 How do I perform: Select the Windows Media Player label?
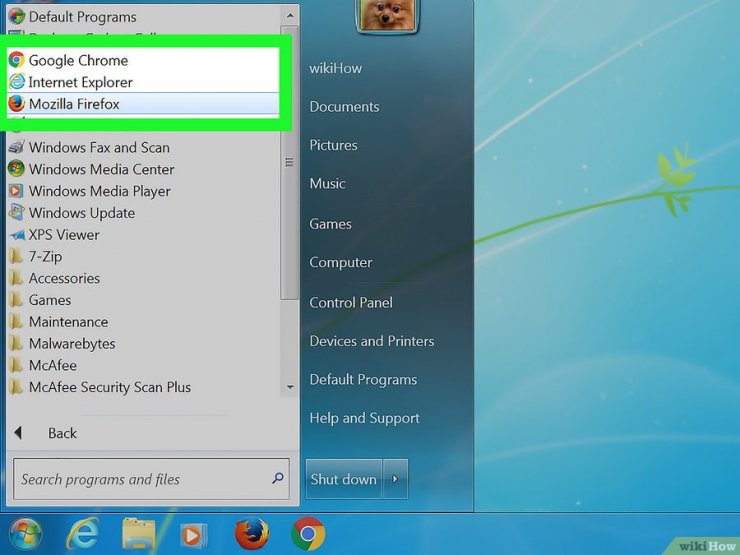[100, 191]
